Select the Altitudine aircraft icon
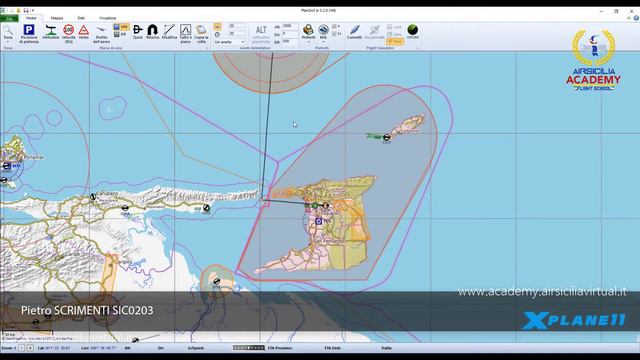Image resolution: width=640 pixels, height=360 pixels. click(x=51, y=30)
